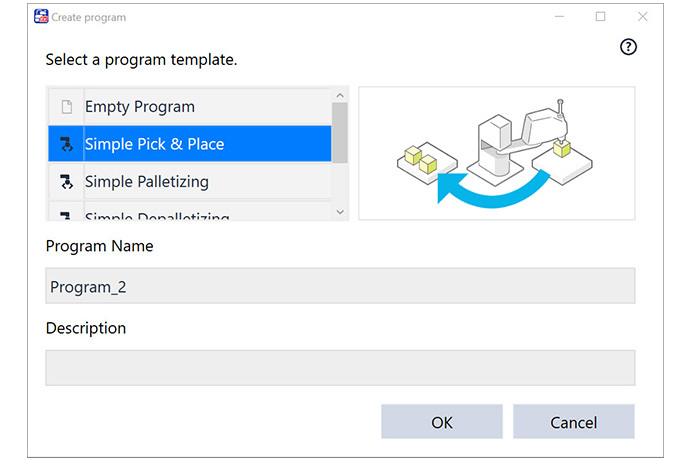690x460 pixels.
Task: Click the Simple Pick & Place robot icon
Action: click(66, 144)
